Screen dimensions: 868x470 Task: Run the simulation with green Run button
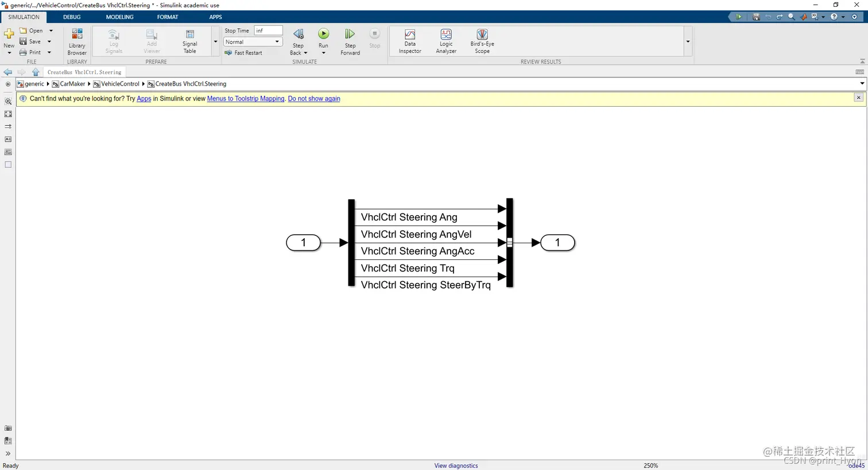pos(324,34)
